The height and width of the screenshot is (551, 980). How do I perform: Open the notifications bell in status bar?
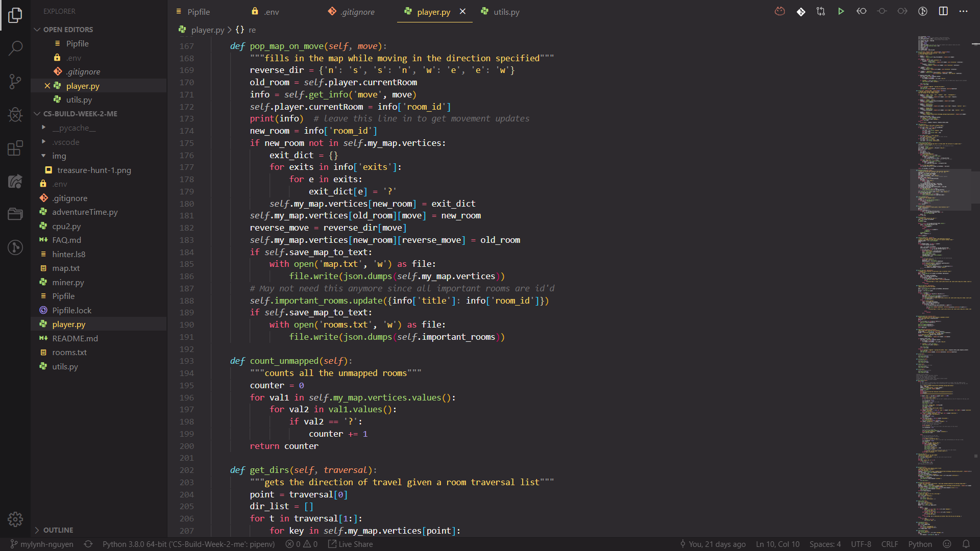pos(966,544)
